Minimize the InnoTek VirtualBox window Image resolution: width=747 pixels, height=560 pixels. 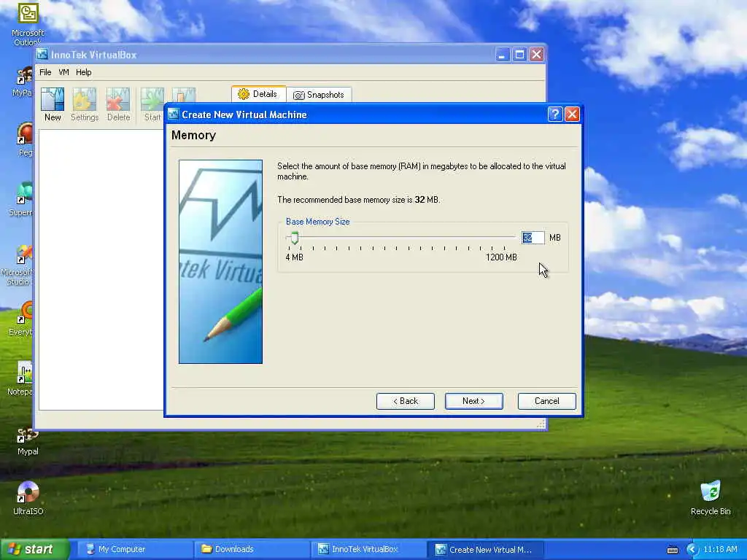tap(502, 55)
